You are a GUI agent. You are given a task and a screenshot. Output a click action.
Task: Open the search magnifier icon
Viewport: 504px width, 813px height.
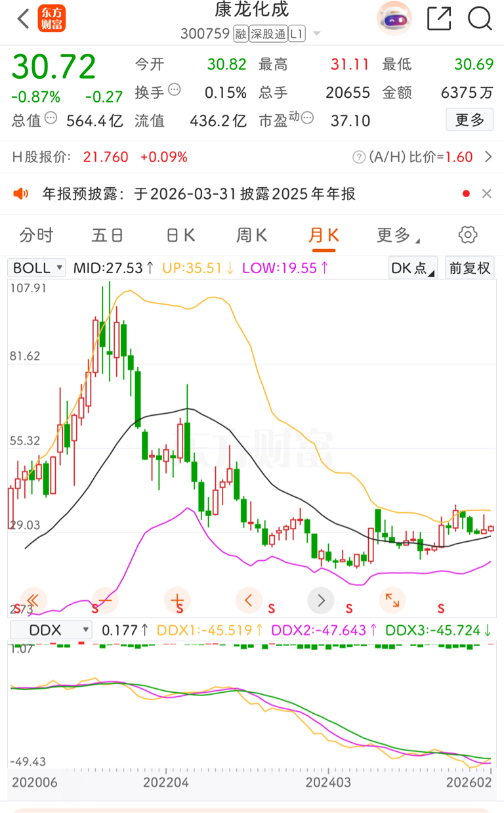(x=480, y=18)
